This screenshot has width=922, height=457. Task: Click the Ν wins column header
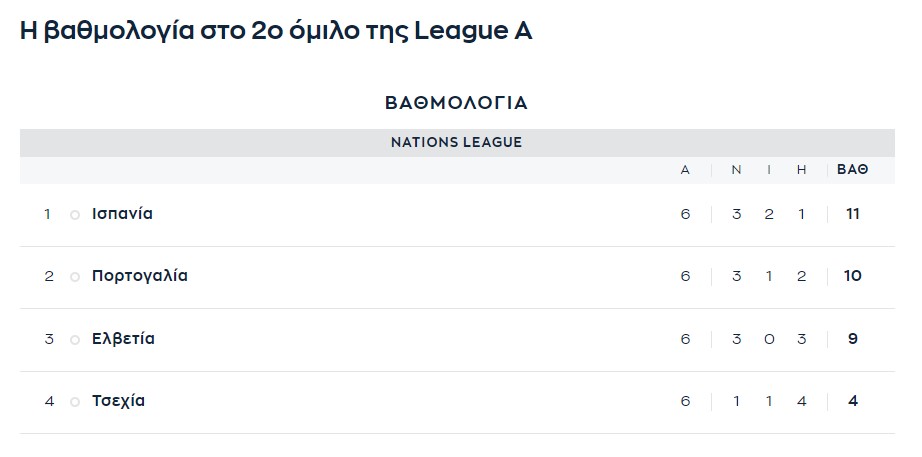(736, 170)
